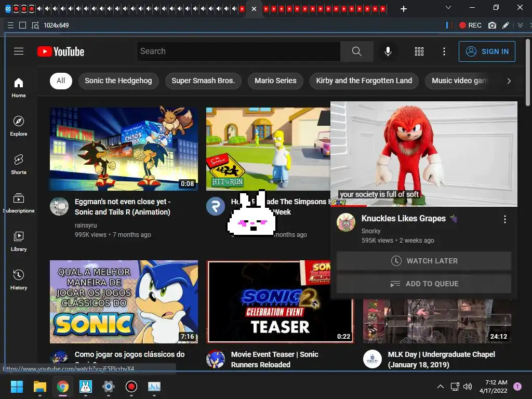Open the bunny app on taskbar
Screen dimensions: 532x399
pos(86,387)
